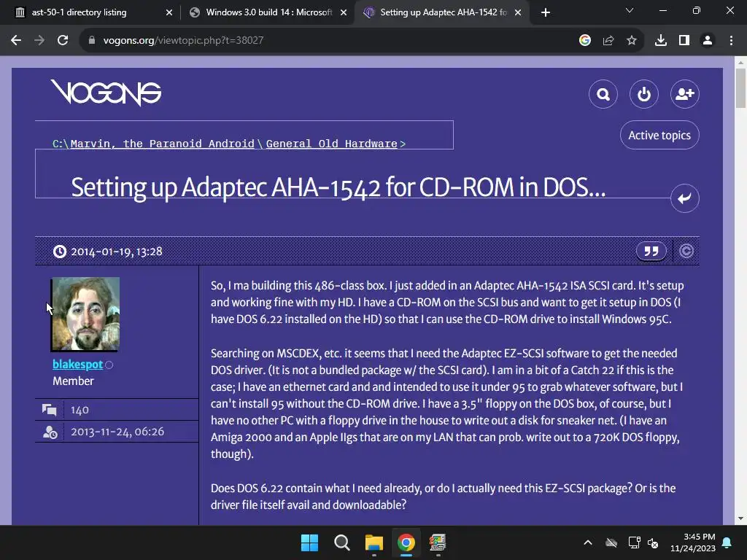747x560 pixels.
Task: Quote the post with the quote icon
Action: [651, 251]
